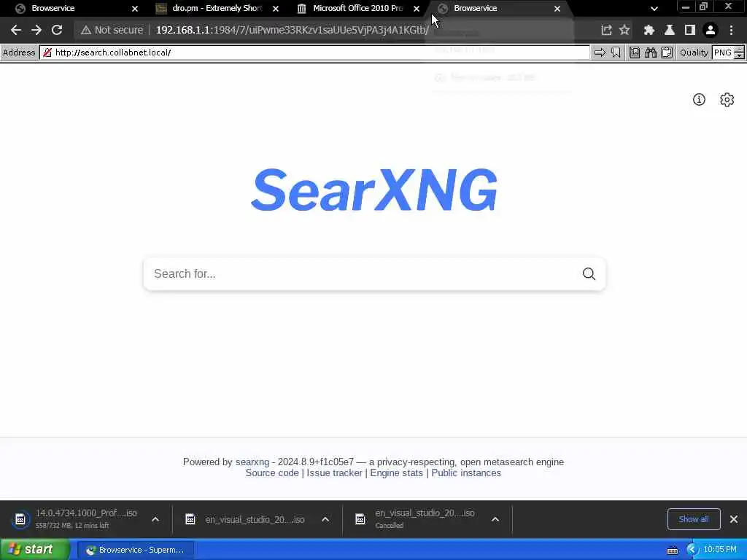This screenshot has width=747, height=560.
Task: Click the Browservice Go arrow button
Action: 600,52
